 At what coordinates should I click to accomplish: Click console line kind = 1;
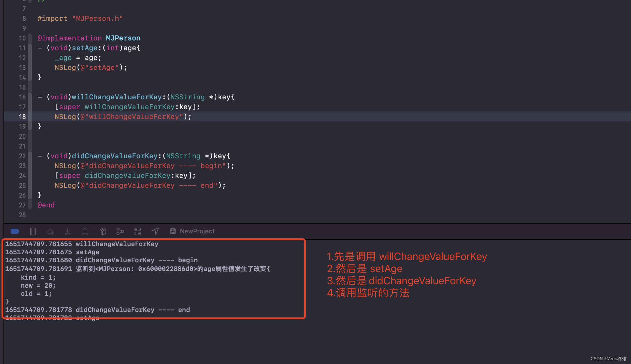point(38,278)
